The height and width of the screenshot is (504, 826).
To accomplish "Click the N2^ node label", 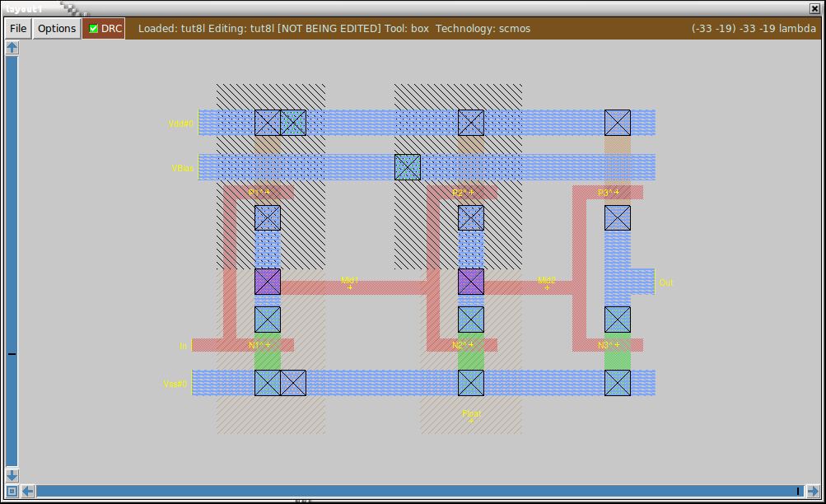I will pos(461,344).
